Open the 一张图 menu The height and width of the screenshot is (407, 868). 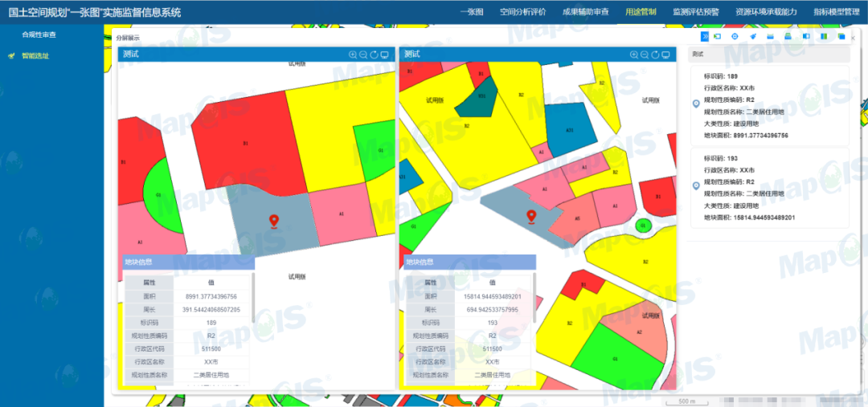472,11
